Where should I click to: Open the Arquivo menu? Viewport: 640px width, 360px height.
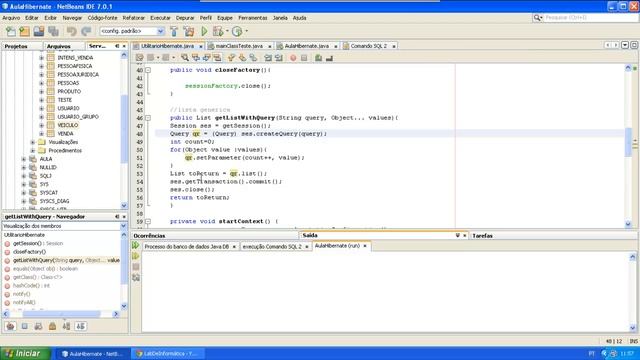[11, 18]
